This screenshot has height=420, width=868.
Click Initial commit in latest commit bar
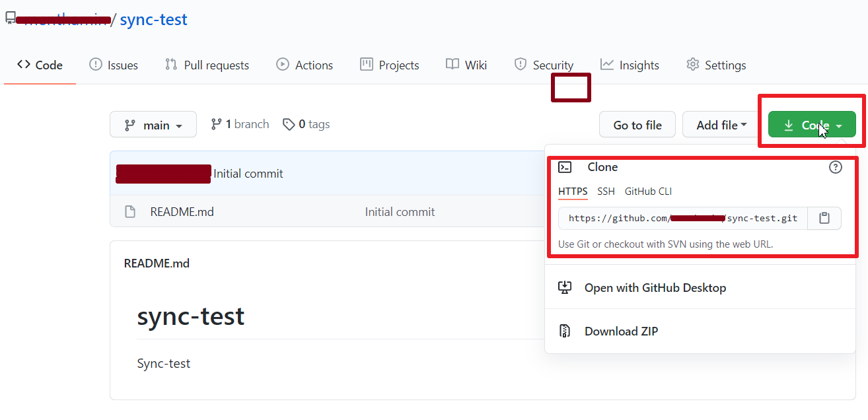coord(248,174)
